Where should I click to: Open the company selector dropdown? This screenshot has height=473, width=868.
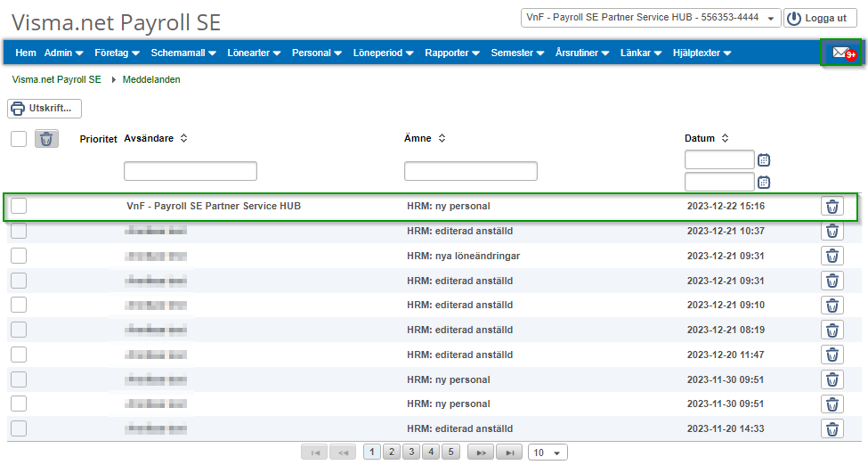(x=651, y=18)
